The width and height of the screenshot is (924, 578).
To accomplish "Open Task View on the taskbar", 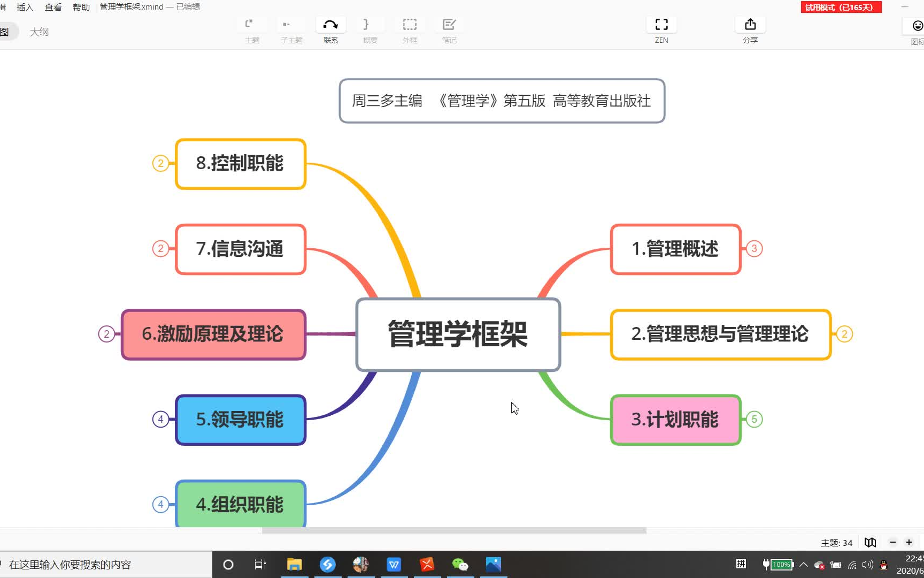I will click(260, 564).
